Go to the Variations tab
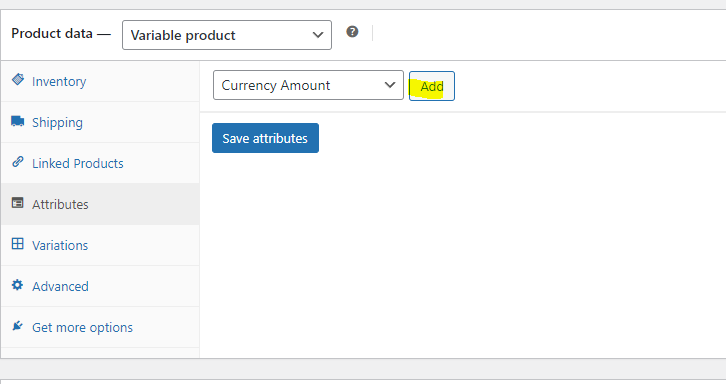This screenshot has height=384, width=726. click(x=100, y=245)
